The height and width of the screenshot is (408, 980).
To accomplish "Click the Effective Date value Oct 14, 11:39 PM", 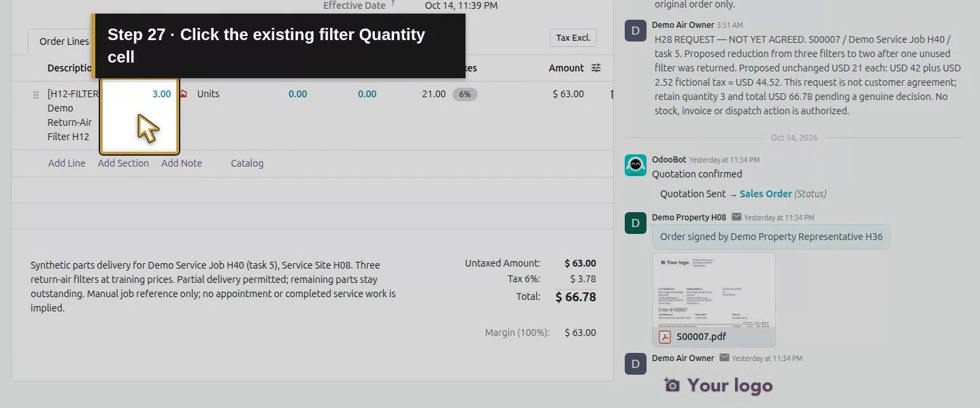I will [x=461, y=5].
